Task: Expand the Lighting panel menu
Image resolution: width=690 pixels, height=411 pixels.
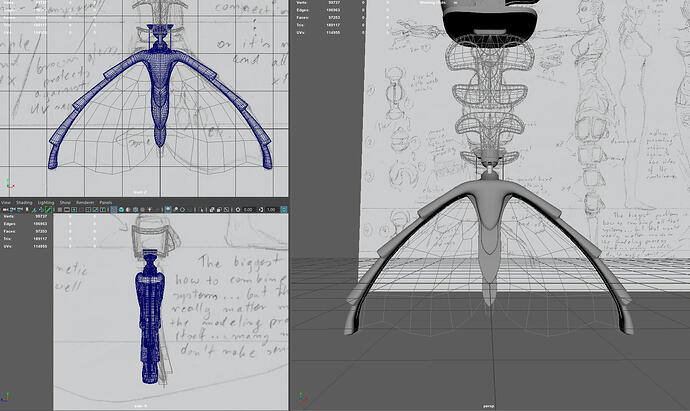Action: point(45,202)
